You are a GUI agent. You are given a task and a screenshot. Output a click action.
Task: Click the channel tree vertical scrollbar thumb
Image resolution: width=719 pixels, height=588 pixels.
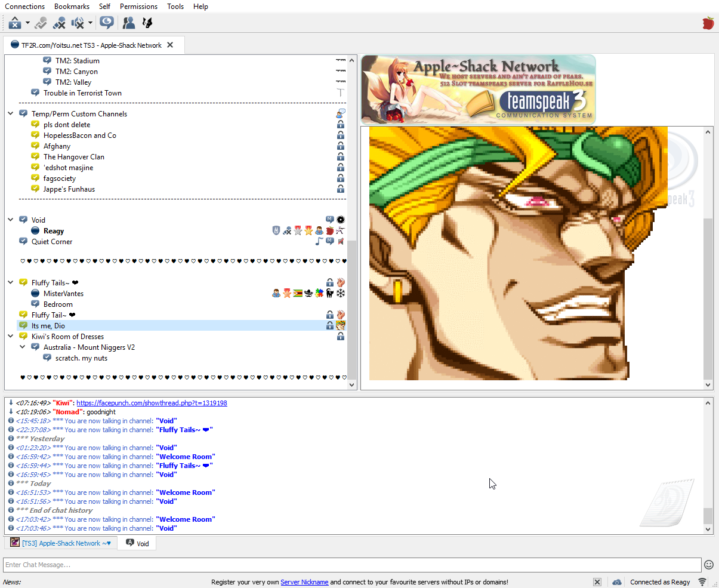coord(352,309)
